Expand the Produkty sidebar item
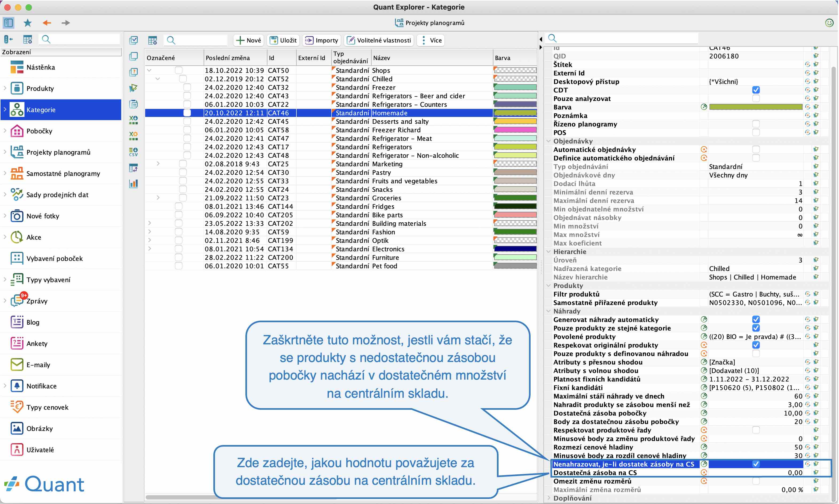 (x=5, y=88)
